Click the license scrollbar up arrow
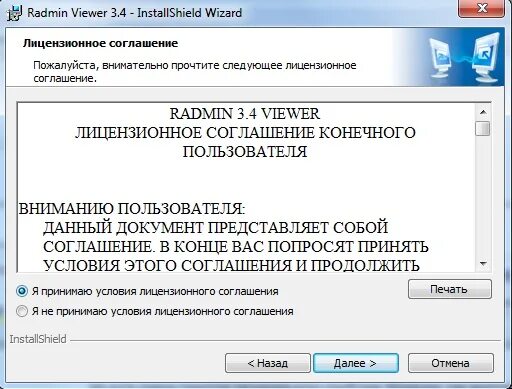This screenshot has width=512, height=389. click(x=483, y=112)
